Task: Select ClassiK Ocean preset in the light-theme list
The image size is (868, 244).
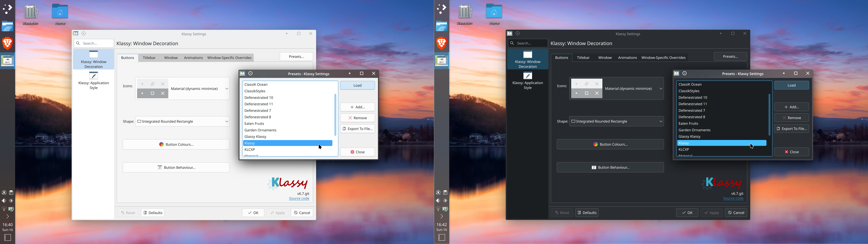Action: point(288,85)
